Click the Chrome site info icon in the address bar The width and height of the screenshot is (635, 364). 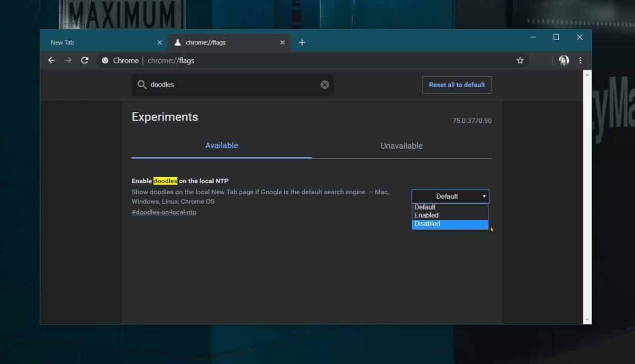[x=105, y=60]
